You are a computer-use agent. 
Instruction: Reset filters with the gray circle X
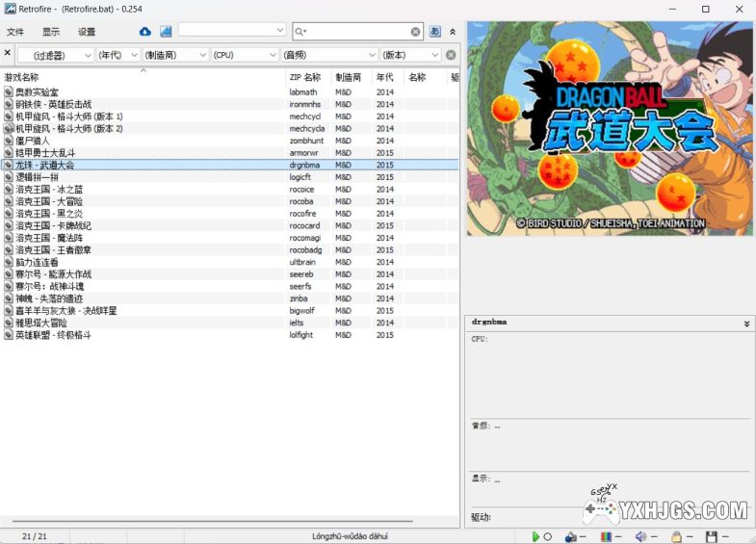click(x=451, y=55)
